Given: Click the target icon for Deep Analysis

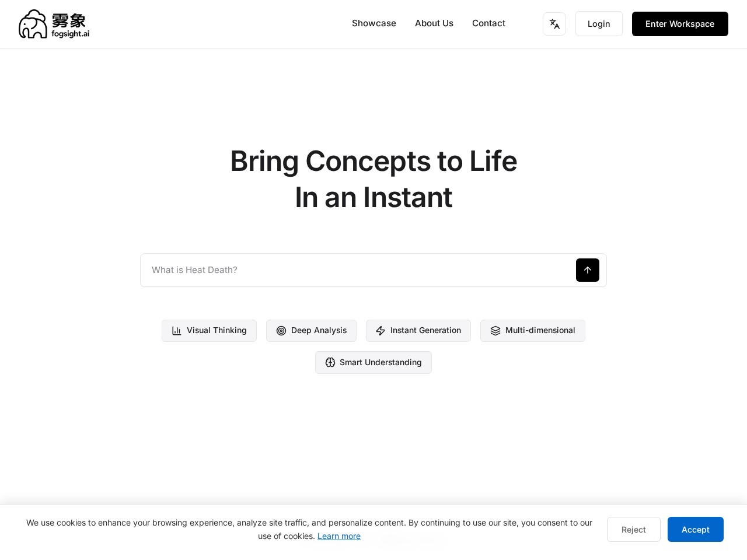Looking at the screenshot, I should pyautogui.click(x=281, y=331).
